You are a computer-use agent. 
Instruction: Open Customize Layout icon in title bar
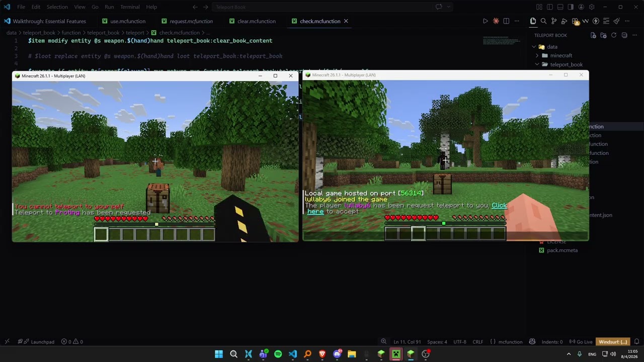click(x=539, y=7)
